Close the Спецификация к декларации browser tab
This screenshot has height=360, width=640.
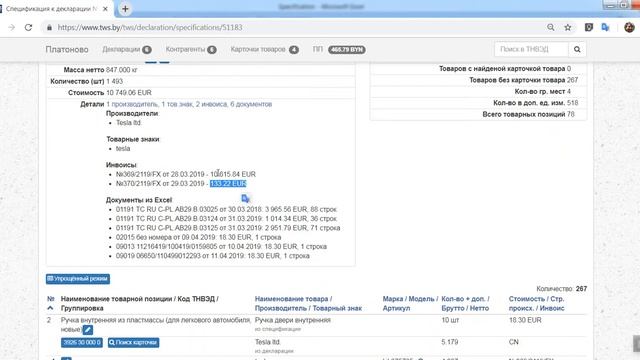click(x=105, y=9)
